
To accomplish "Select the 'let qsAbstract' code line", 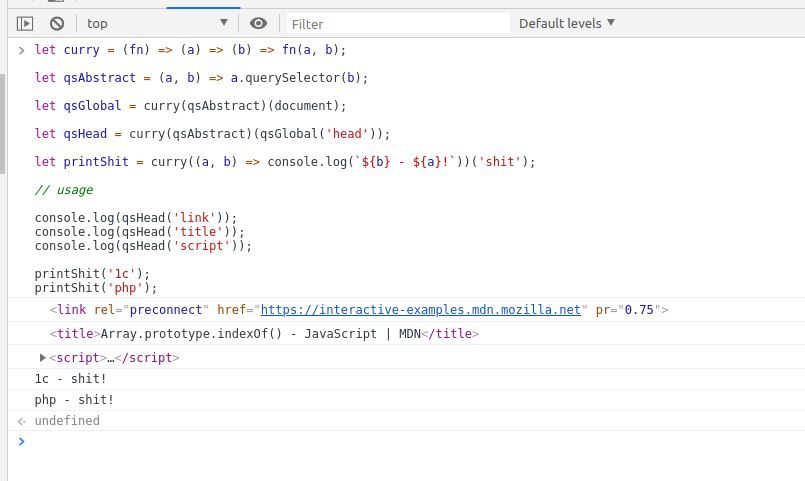I will (201, 78).
